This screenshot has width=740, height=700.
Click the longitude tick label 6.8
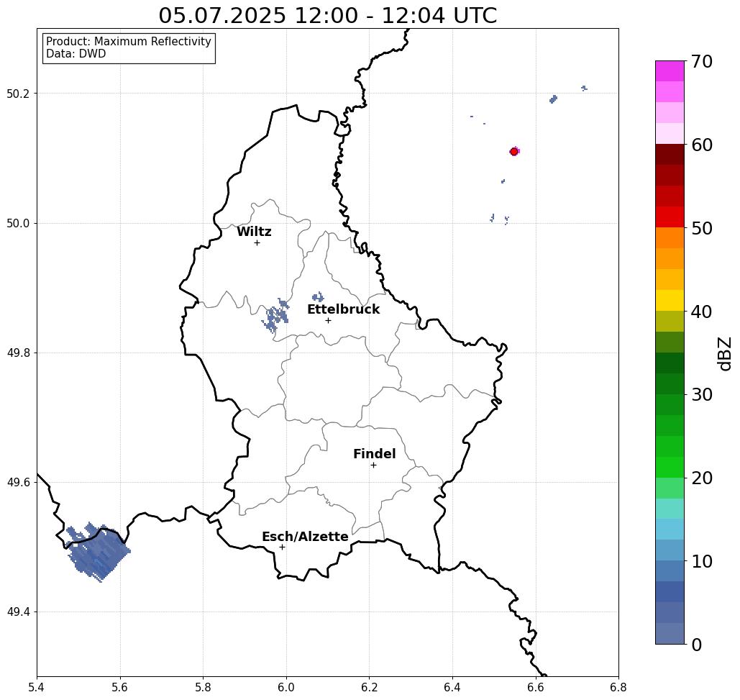[618, 687]
